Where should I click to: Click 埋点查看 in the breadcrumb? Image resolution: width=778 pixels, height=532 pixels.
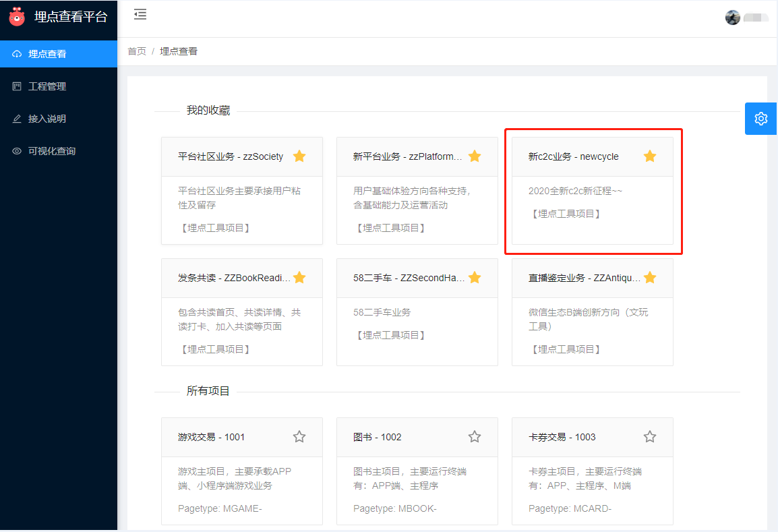pos(179,51)
